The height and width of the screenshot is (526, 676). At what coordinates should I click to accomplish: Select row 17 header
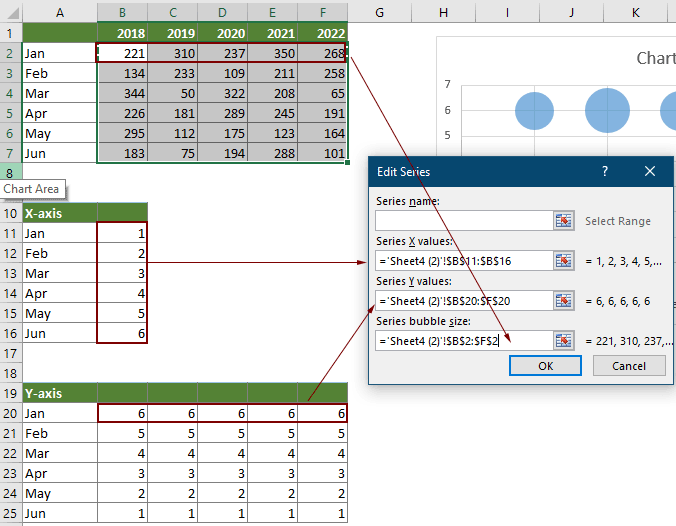click(10, 354)
